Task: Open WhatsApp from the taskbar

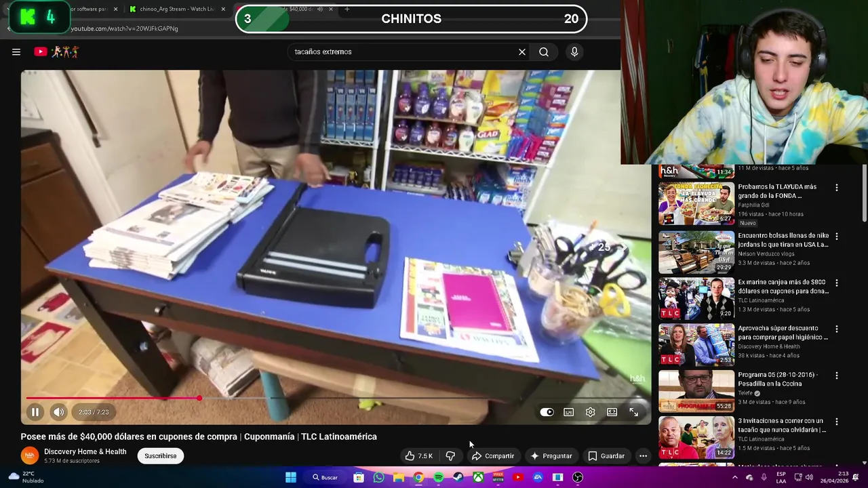Action: tap(378, 477)
